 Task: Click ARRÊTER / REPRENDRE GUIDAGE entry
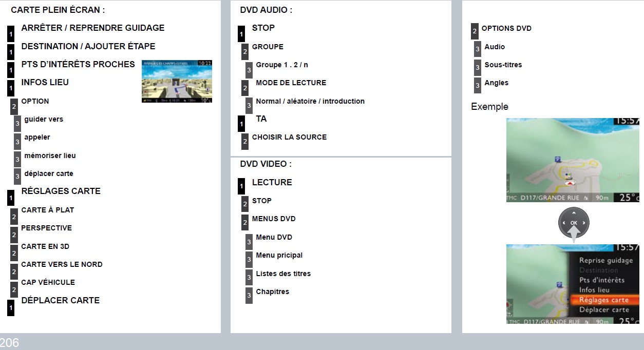pos(92,28)
